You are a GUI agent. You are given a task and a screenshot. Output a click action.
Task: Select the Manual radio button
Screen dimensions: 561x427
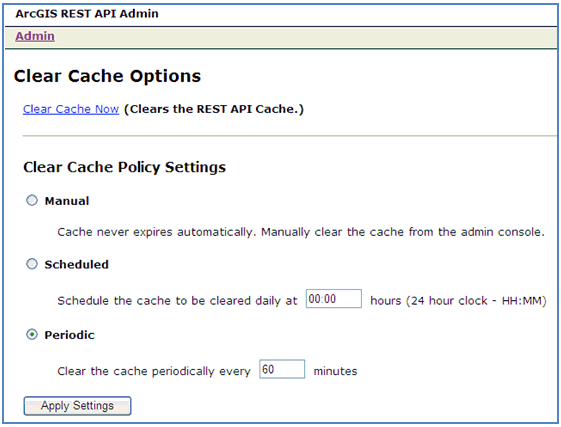coord(32,200)
